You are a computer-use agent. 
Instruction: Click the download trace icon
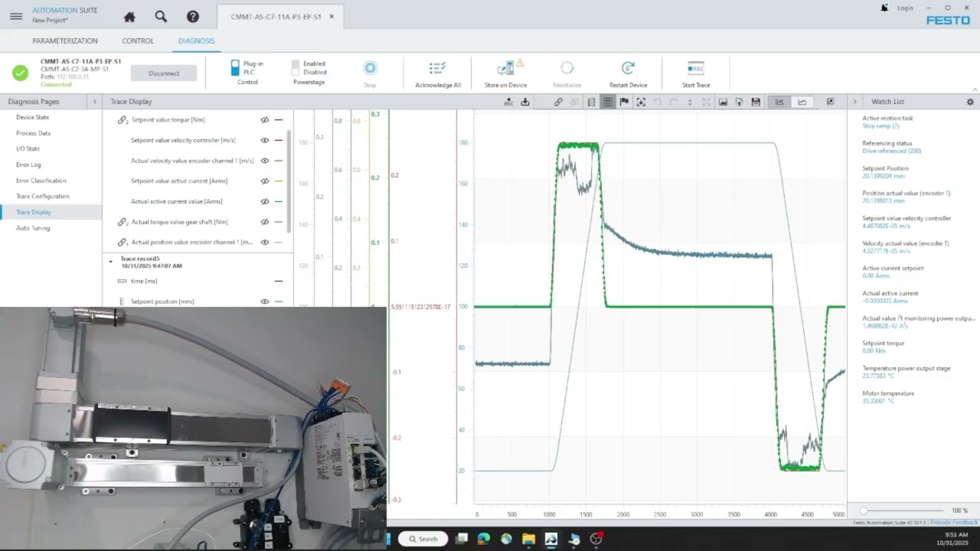click(x=525, y=102)
